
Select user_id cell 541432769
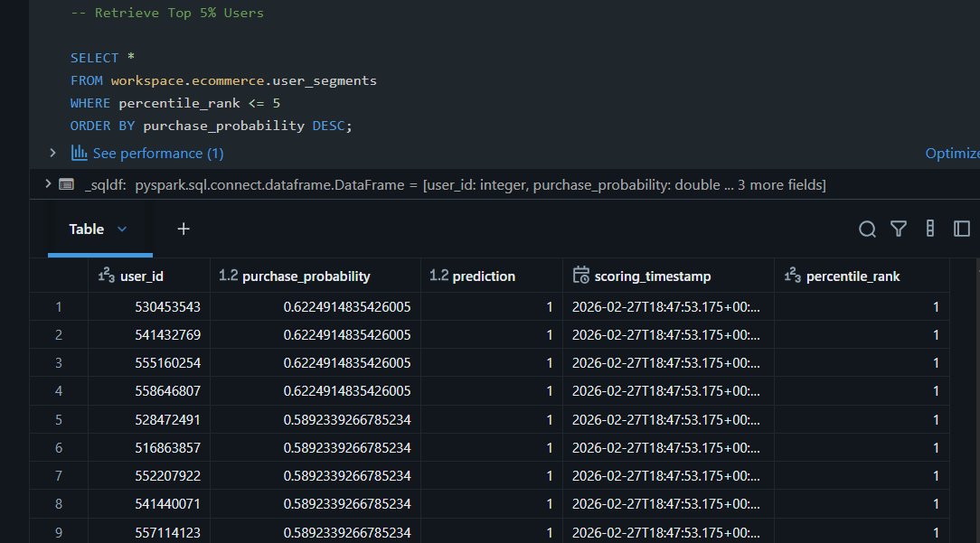[x=167, y=335]
